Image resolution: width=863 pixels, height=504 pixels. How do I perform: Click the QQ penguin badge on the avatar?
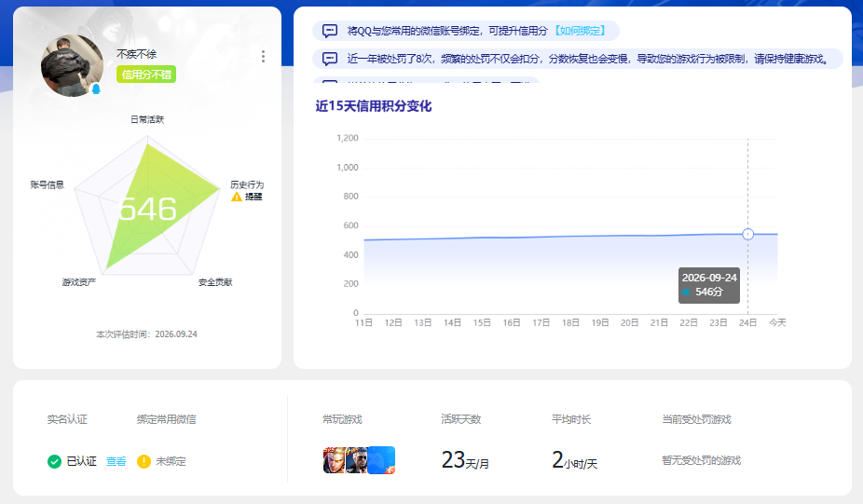96,89
